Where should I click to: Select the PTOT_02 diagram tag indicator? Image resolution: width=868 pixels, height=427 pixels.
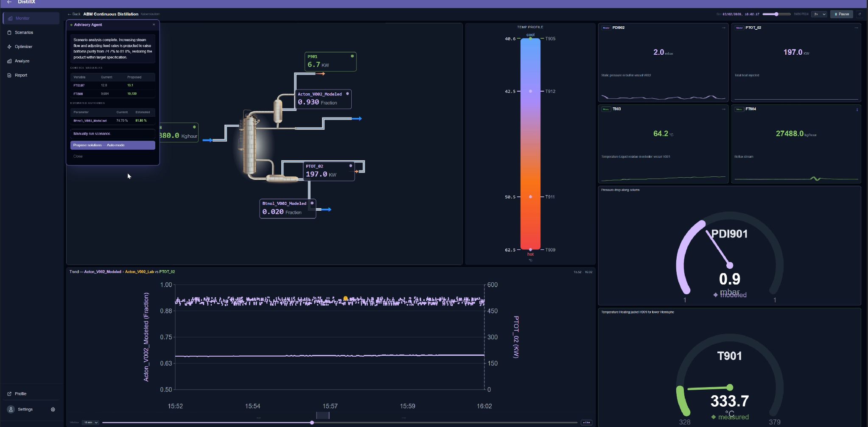[350, 166]
